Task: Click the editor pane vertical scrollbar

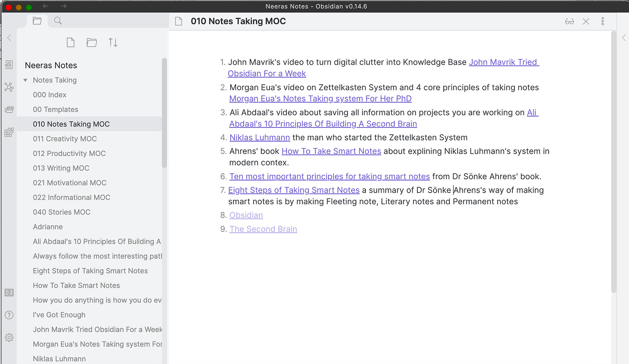Action: (614, 162)
